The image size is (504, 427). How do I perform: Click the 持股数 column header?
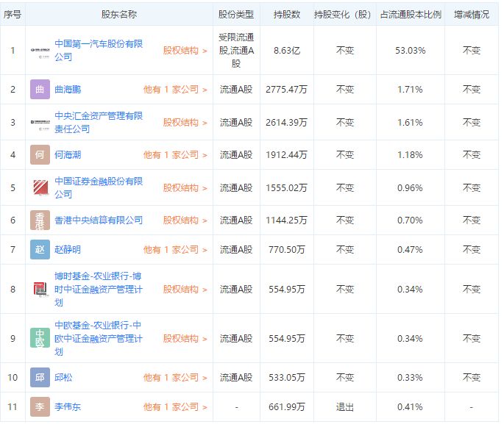point(287,15)
